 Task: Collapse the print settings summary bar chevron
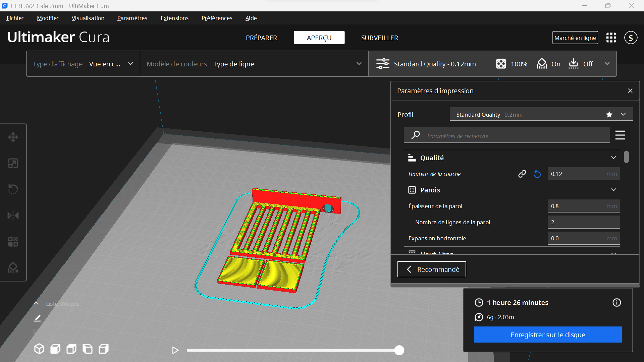tap(607, 64)
